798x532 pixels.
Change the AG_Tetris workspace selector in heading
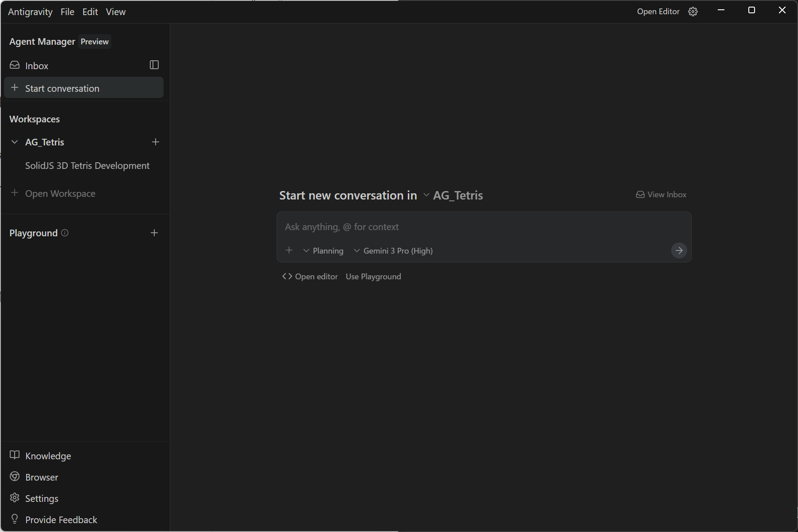[x=454, y=196]
